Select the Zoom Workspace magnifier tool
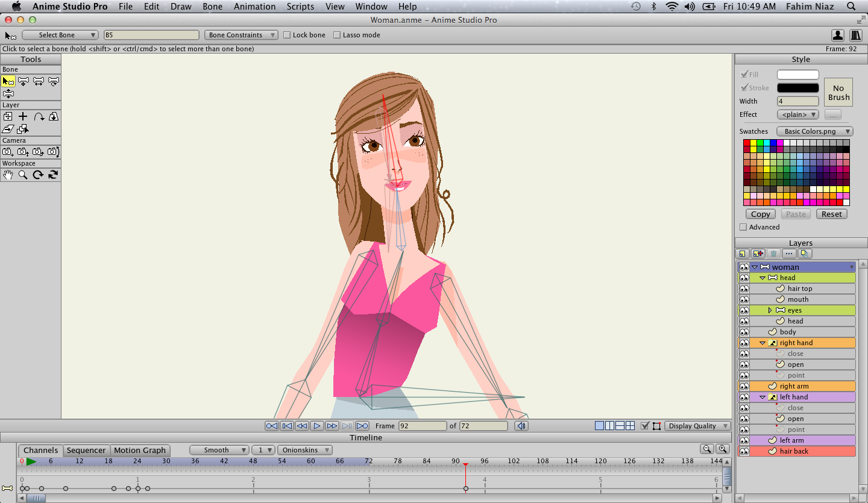868x503 pixels. pos(23,175)
